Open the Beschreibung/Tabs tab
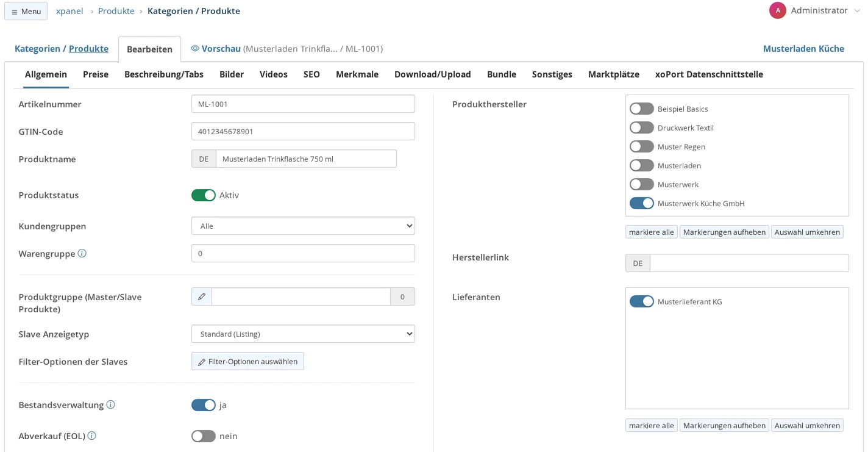This screenshot has height=452, width=868. coord(164,74)
